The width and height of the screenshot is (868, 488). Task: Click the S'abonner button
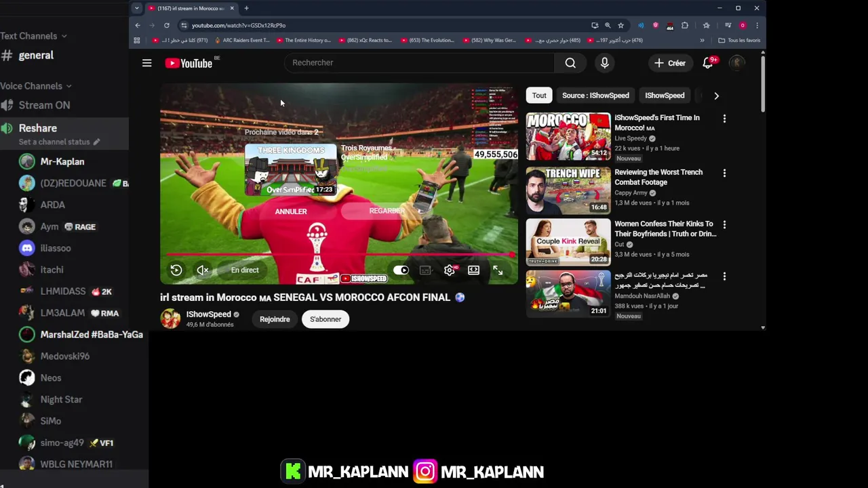325,319
